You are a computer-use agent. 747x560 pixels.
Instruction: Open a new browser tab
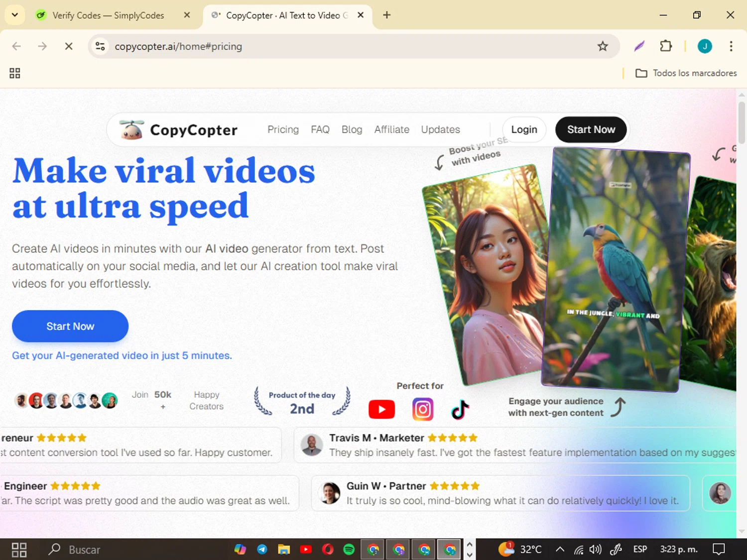[386, 15]
